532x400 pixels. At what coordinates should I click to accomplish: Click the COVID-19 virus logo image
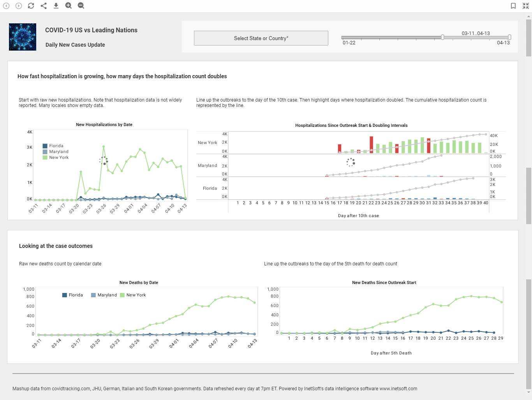(22, 37)
